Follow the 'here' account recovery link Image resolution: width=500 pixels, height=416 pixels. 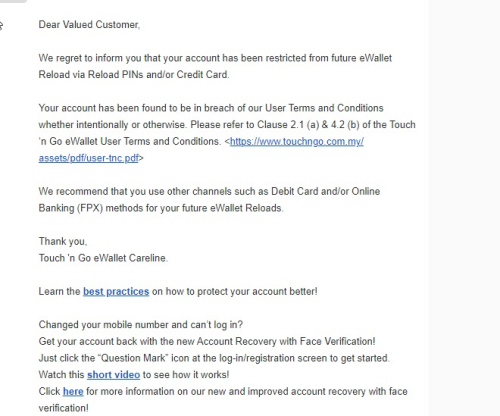(73, 391)
